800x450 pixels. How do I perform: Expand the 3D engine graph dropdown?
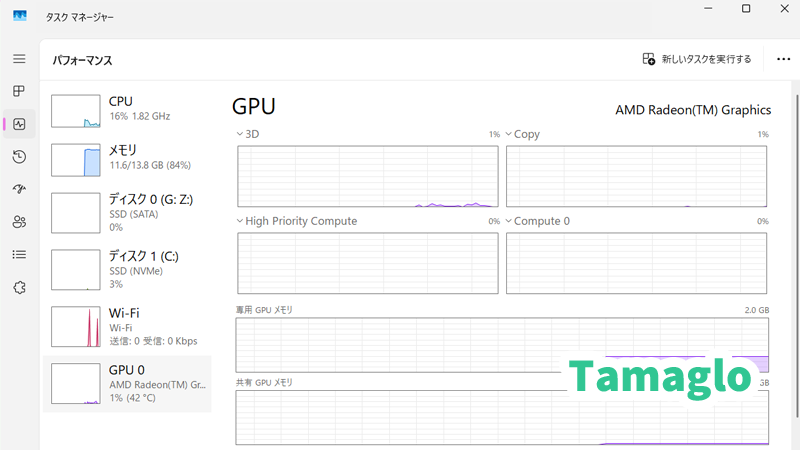(240, 133)
